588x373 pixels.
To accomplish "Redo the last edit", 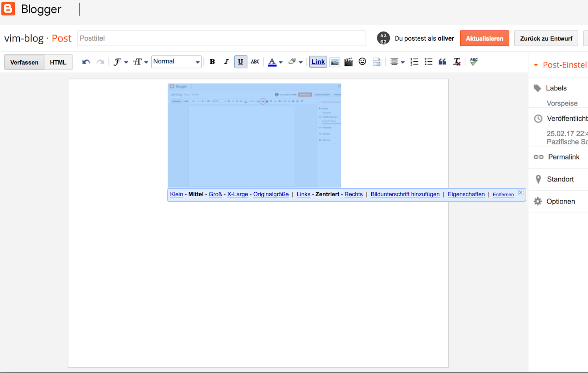I will tap(101, 62).
